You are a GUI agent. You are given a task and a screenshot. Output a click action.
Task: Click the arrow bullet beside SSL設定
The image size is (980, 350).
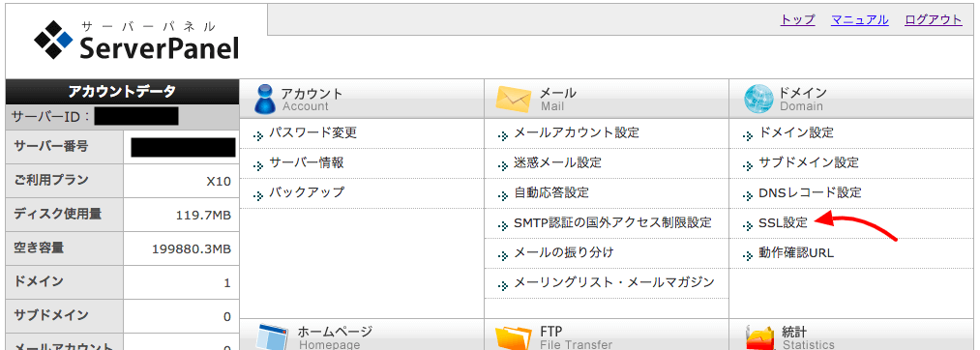(x=747, y=225)
